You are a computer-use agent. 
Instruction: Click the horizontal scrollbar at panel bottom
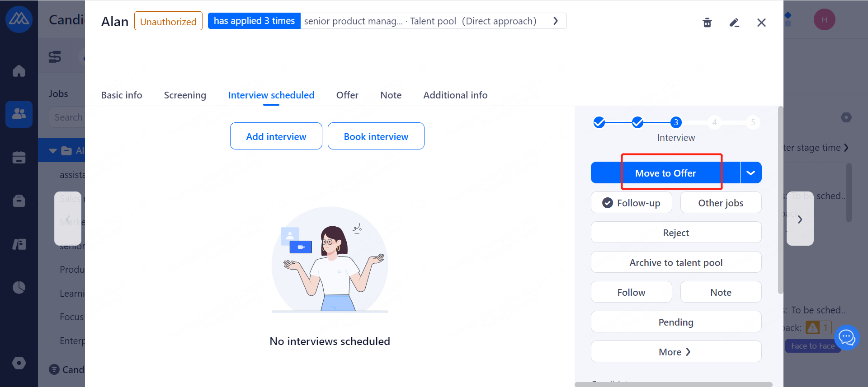674,385
